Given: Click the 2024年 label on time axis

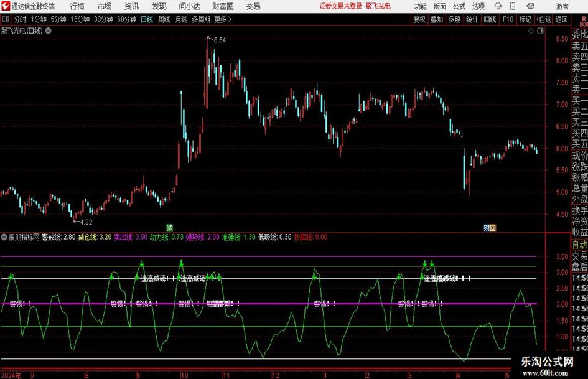Looking at the screenshot, I should click(x=11, y=375).
